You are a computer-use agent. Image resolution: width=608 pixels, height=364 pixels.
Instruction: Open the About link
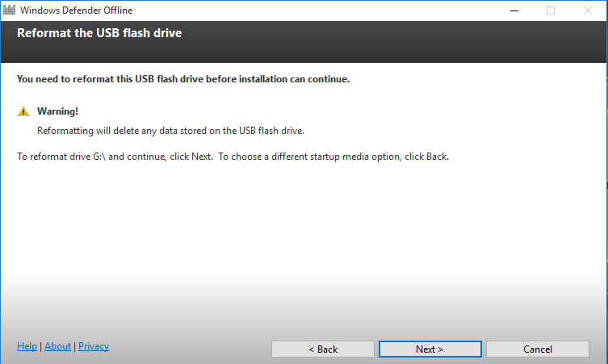tap(58, 345)
